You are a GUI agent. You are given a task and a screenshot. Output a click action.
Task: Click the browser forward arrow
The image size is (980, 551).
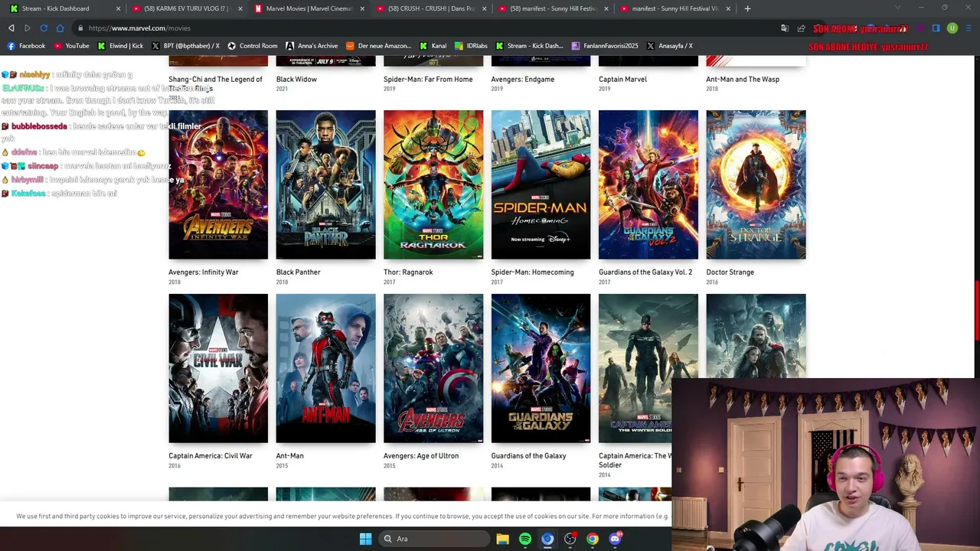coord(28,28)
